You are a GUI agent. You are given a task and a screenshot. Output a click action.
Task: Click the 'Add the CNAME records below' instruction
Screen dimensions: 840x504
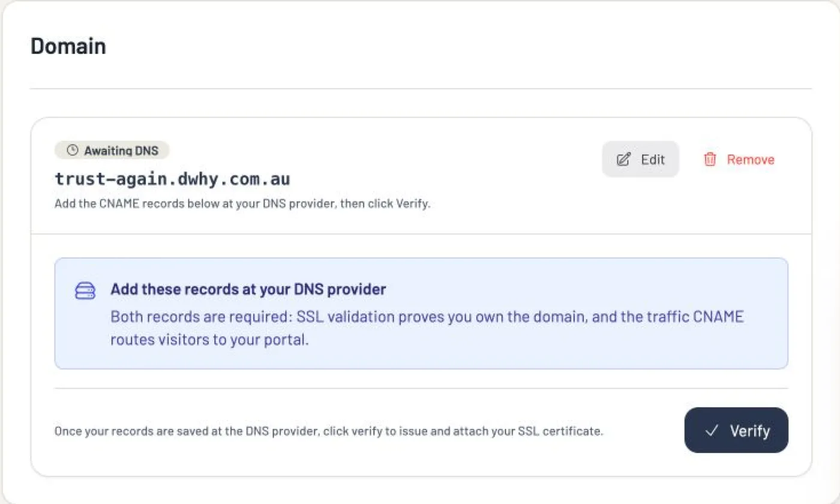point(242,203)
